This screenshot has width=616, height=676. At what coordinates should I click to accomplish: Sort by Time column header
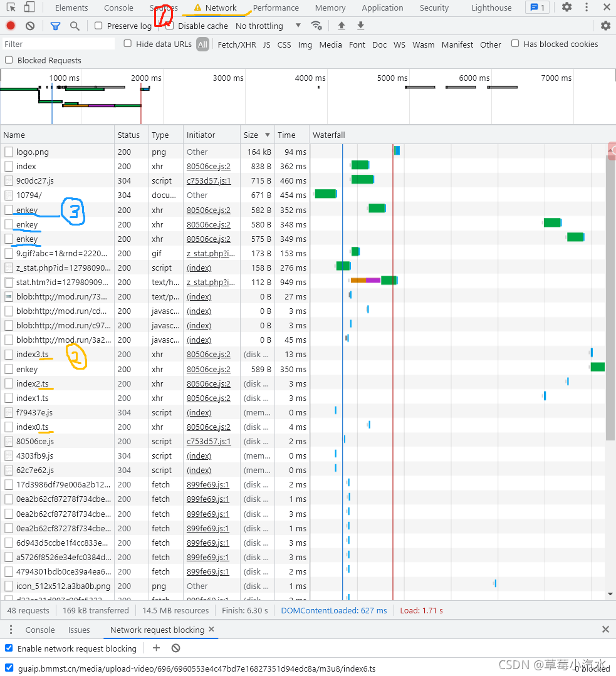click(x=292, y=135)
